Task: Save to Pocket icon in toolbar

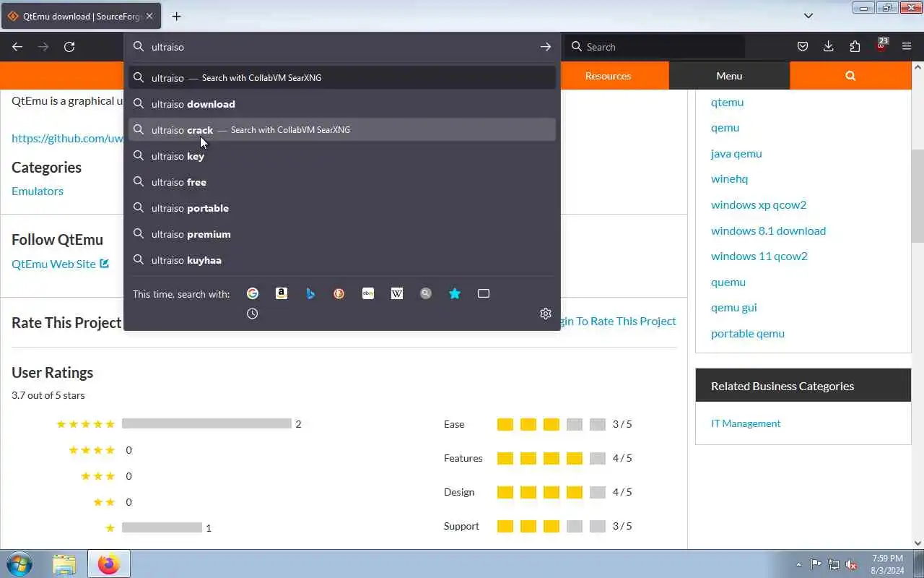Action: click(x=803, y=47)
